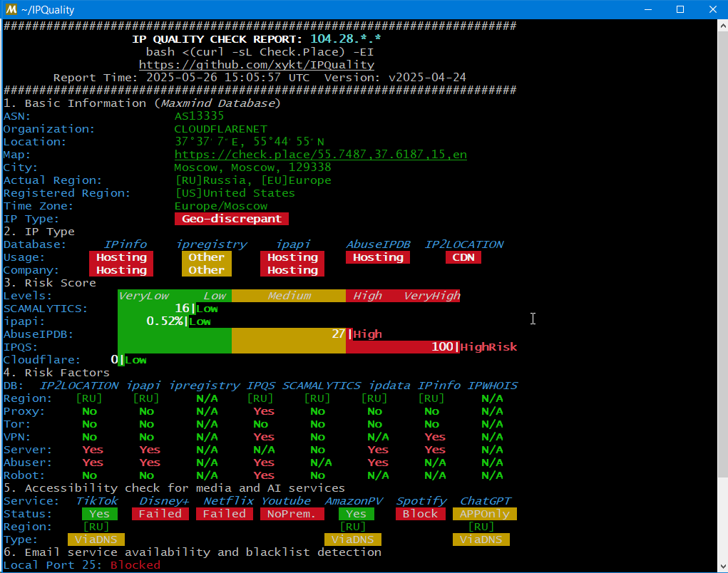728x573 pixels.
Task: Click the VeryHigh risk level label
Action: click(432, 296)
